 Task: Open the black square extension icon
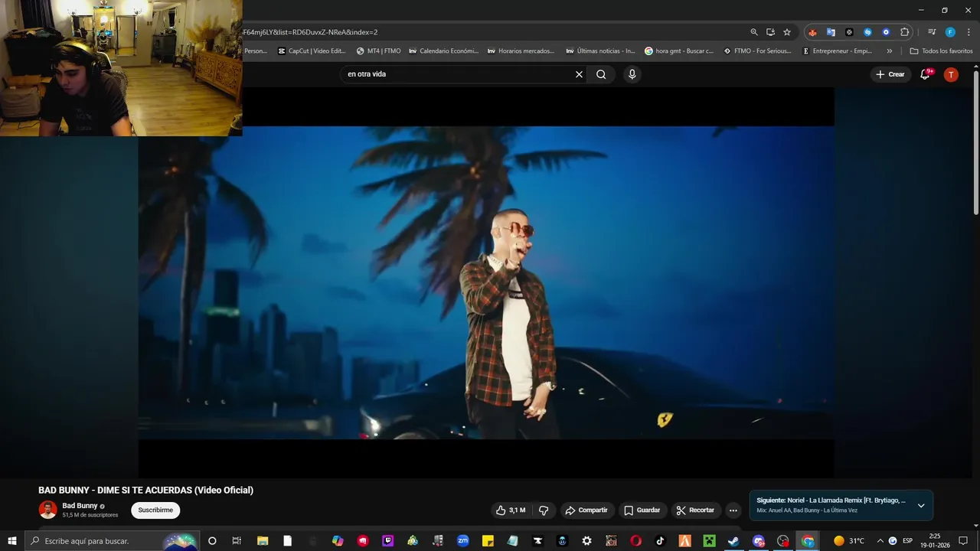point(849,32)
